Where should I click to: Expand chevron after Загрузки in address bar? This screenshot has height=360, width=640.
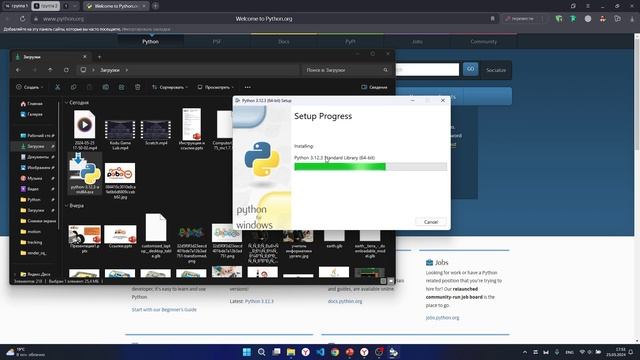[127, 70]
